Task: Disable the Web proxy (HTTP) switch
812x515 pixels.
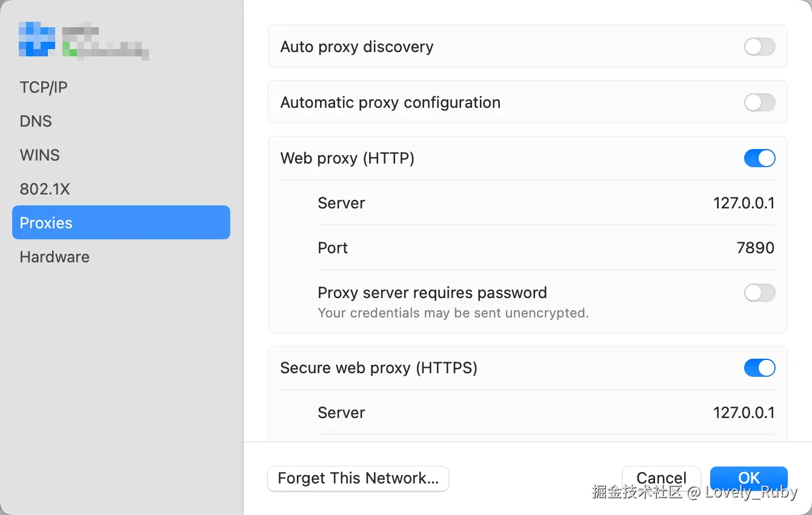Action: coord(759,158)
